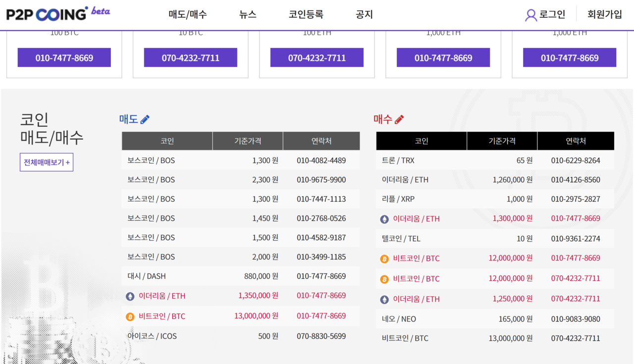Expand the 전체매매보기 + button
The image size is (634, 364).
pos(47,162)
